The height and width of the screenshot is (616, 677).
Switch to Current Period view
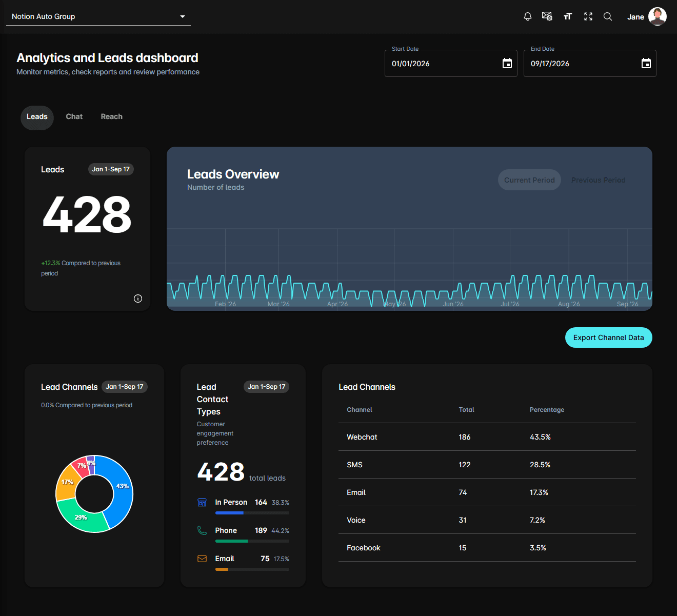click(529, 180)
